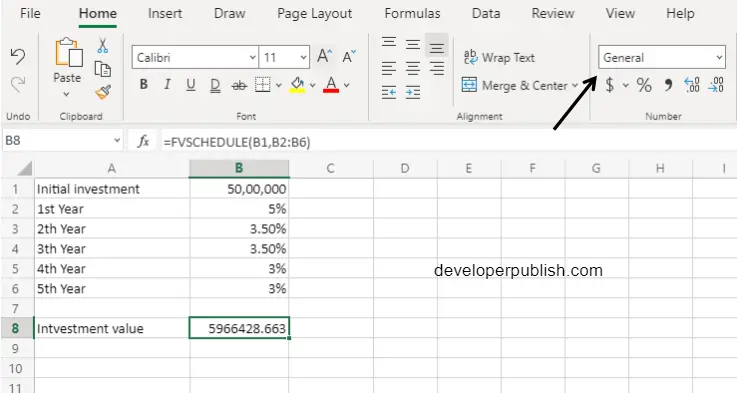Click the Increase Decimal icon
The image size is (737, 393).
point(692,85)
